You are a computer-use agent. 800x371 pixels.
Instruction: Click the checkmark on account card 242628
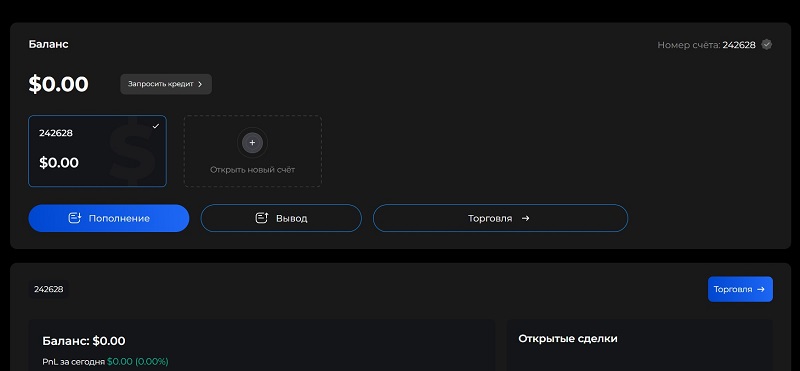point(156,126)
